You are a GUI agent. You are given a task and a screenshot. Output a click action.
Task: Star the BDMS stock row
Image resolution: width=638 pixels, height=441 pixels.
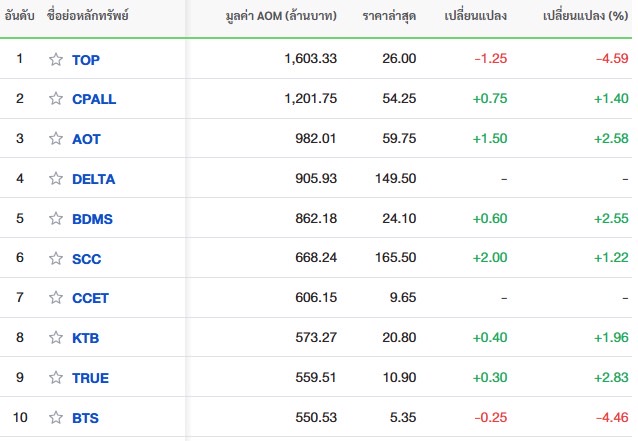tap(56, 218)
